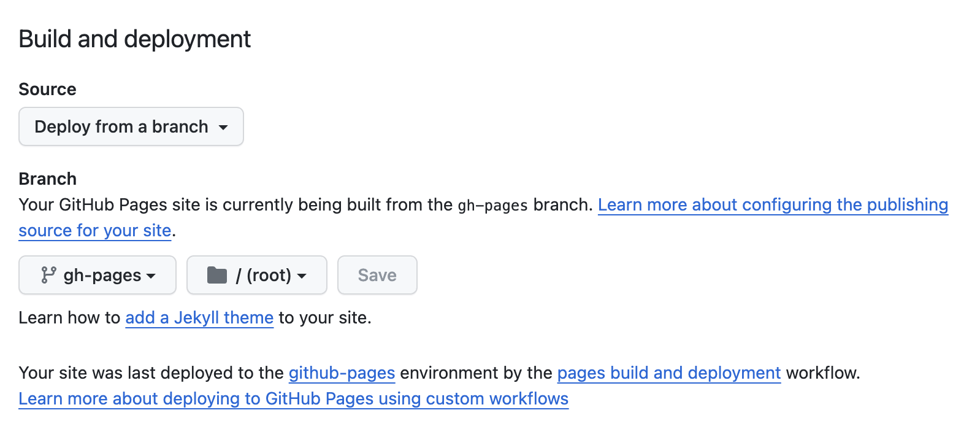Click the "Branch" section label
This screenshot has height=437, width=980.
coord(48,179)
